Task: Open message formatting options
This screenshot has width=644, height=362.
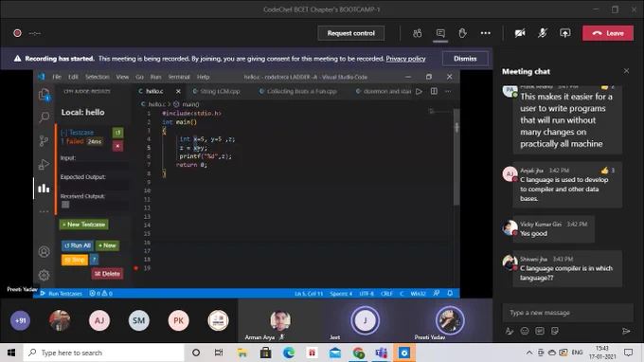Action: (x=510, y=331)
